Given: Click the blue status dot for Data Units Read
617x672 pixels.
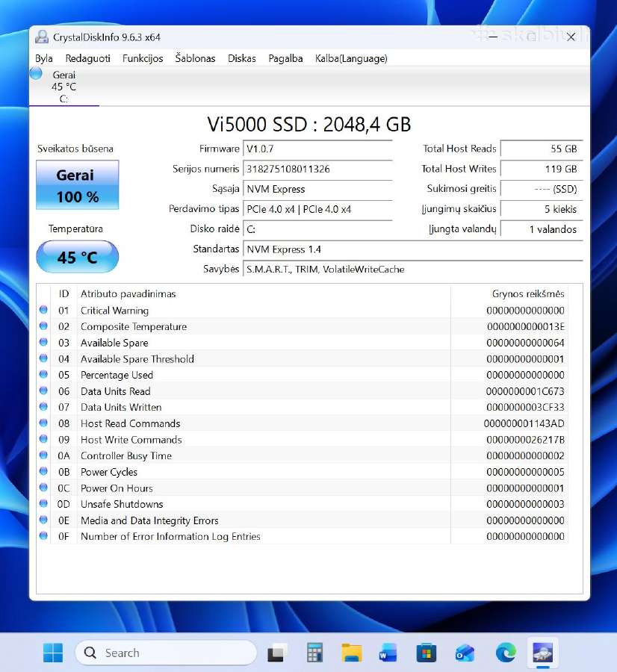Looking at the screenshot, I should pyautogui.click(x=43, y=391).
